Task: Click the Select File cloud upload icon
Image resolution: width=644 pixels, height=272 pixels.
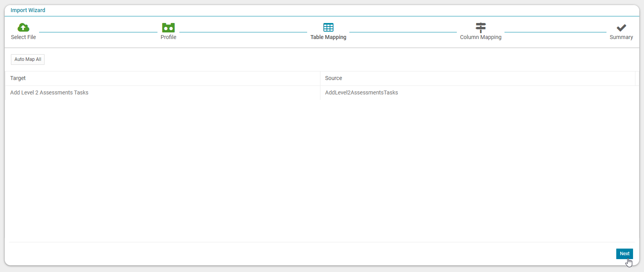Action: [x=23, y=27]
